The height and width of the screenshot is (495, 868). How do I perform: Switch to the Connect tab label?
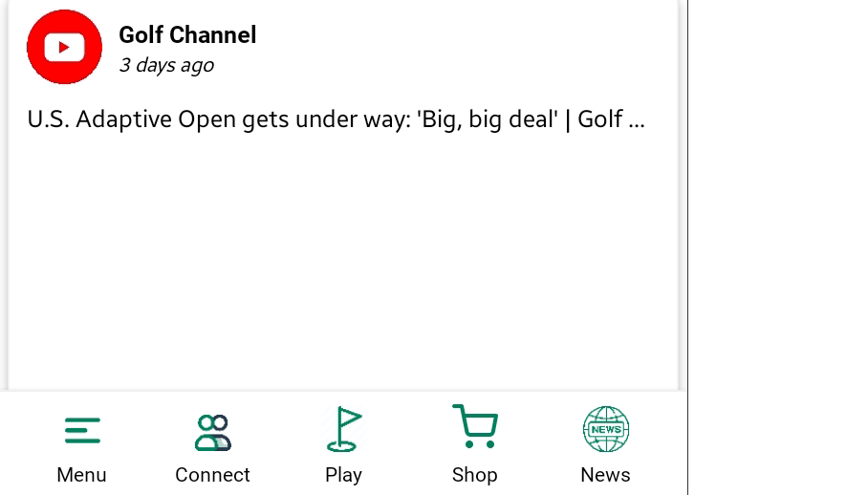click(212, 475)
